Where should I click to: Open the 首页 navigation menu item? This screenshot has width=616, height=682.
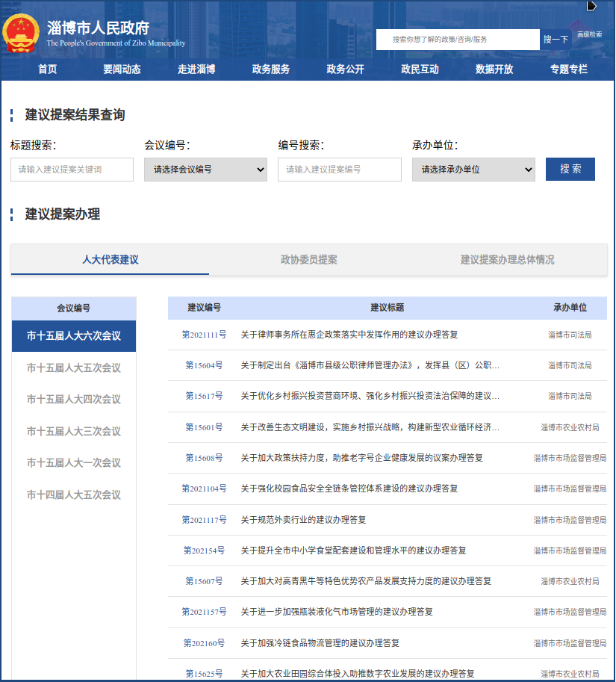pyautogui.click(x=47, y=69)
